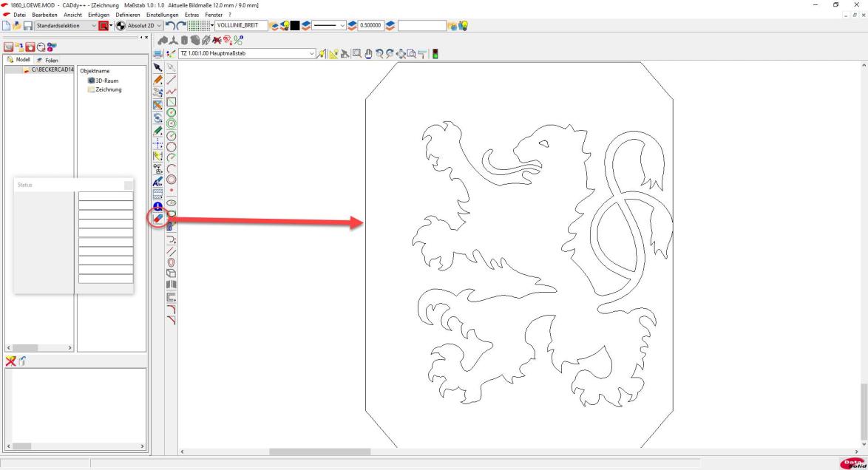Click the layers icon next to VOLLLINIE_BREIT
Image resolution: width=868 pixels, height=470 pixels.
[x=274, y=25]
